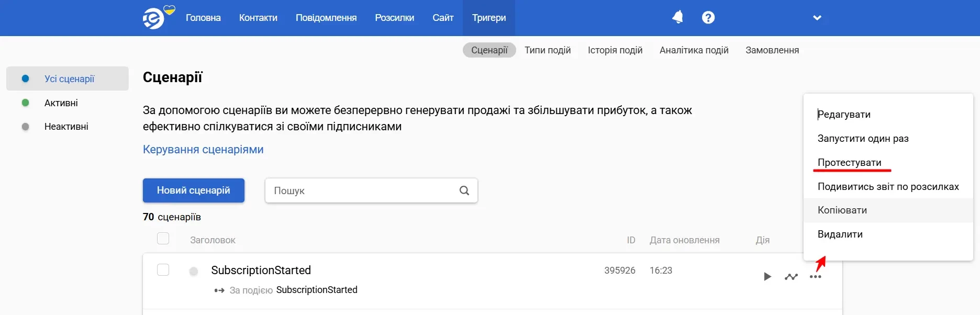Click the search magnifier icon
Image resolution: width=980 pixels, height=315 pixels.
click(464, 190)
